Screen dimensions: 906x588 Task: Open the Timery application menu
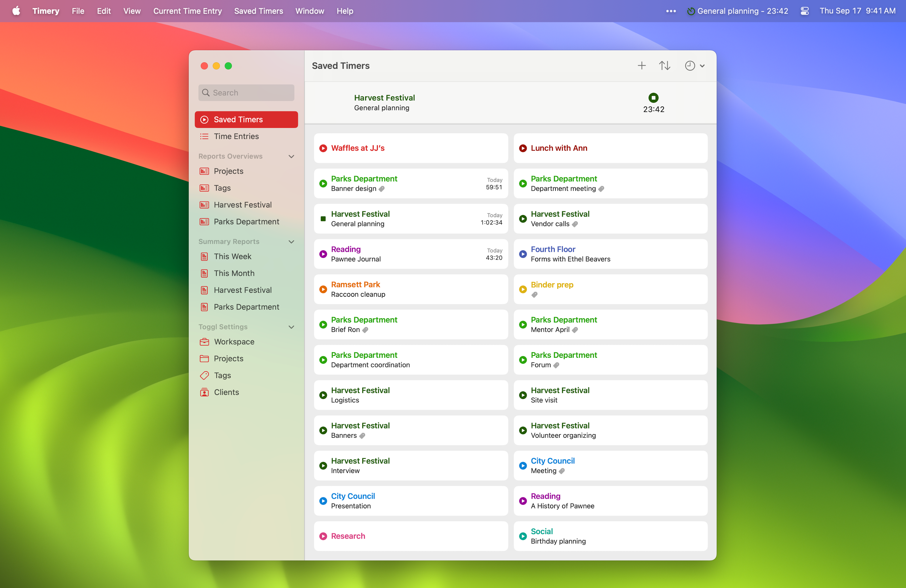point(46,11)
